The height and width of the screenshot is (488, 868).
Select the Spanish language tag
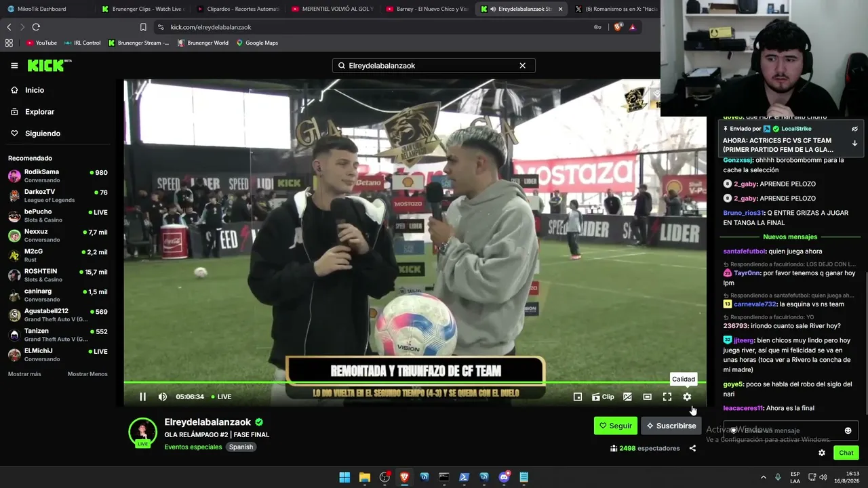pyautogui.click(x=241, y=447)
